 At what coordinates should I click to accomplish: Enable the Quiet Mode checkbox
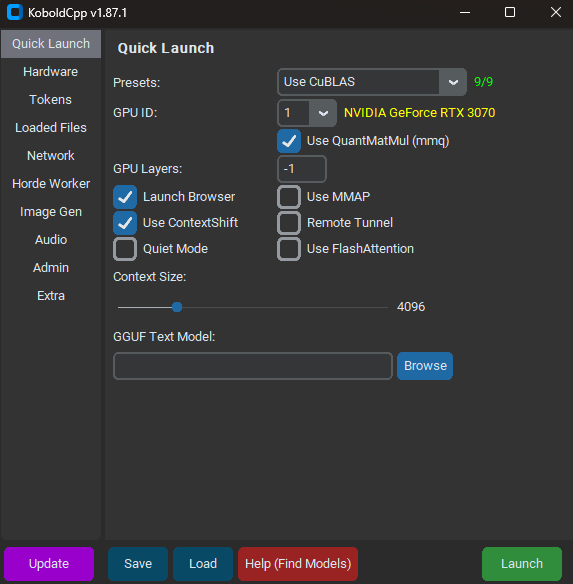(x=125, y=249)
